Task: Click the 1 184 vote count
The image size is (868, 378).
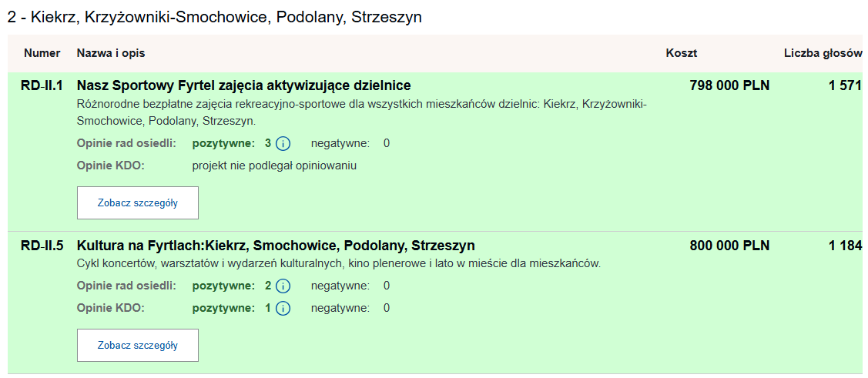Action: [x=844, y=246]
